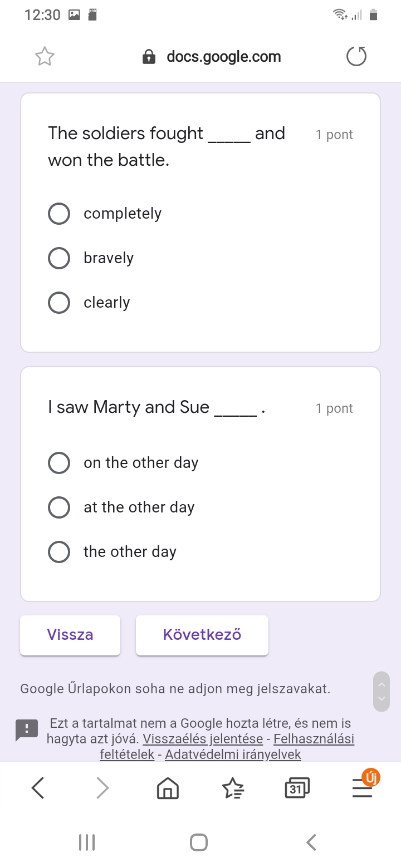Open the Visszaélés jelentése link
Image resolution: width=401 pixels, height=868 pixels.
coord(203,739)
